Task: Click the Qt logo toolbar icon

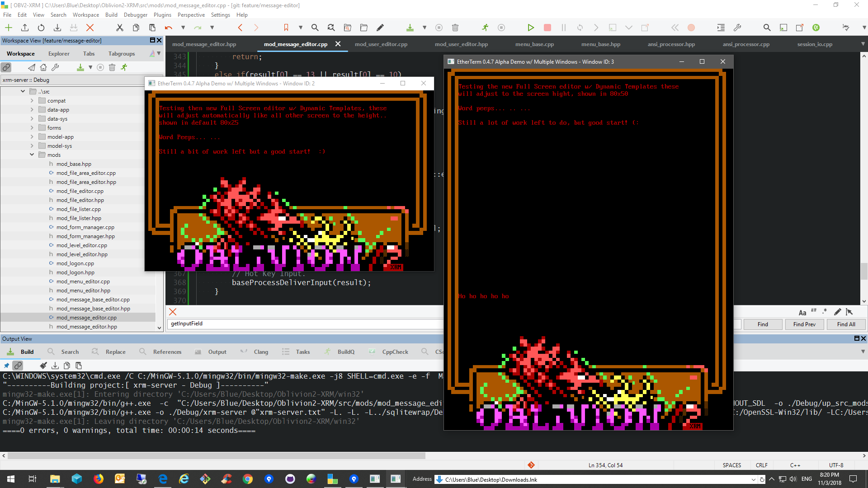Action: click(816, 28)
